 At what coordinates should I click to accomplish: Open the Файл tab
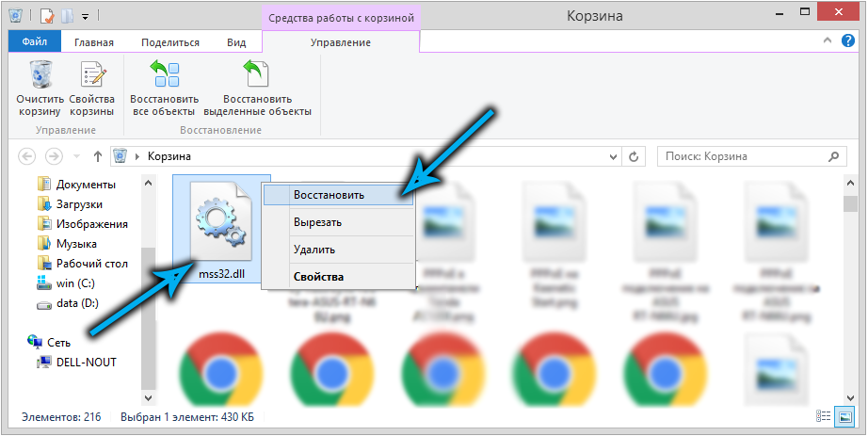click(x=34, y=41)
